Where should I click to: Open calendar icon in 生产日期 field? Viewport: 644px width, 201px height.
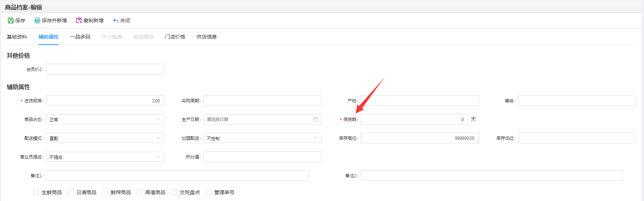tap(316, 119)
